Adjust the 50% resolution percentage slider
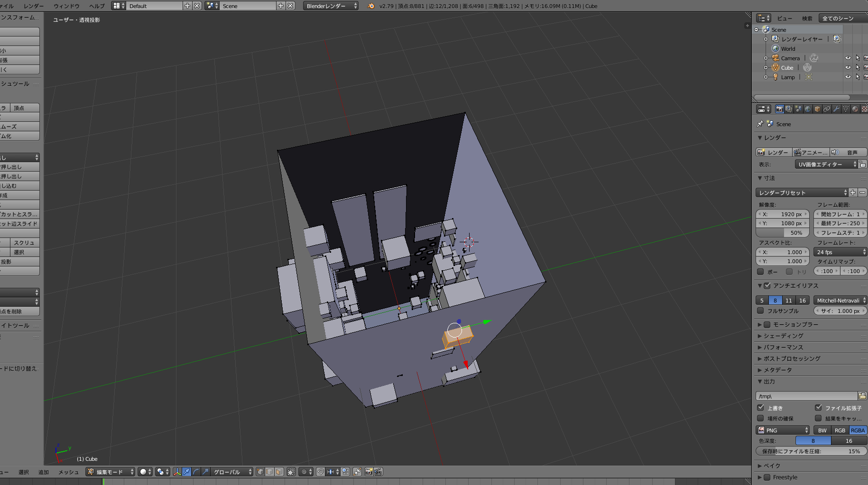This screenshot has height=485, width=868. click(783, 233)
